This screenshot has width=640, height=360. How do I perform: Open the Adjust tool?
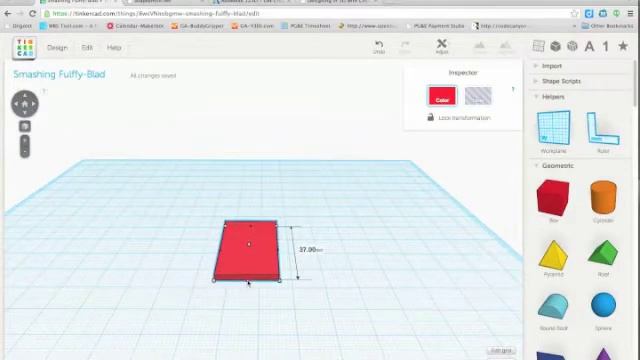[442, 47]
